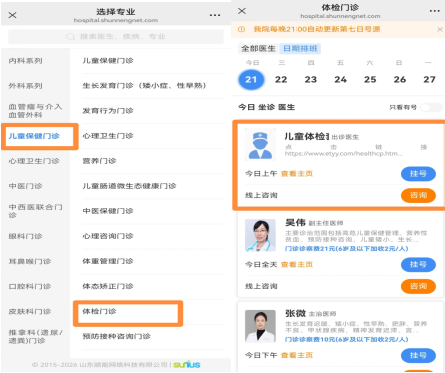
Task: Open 查看主页 for doctor 张微
Action: pos(297,355)
